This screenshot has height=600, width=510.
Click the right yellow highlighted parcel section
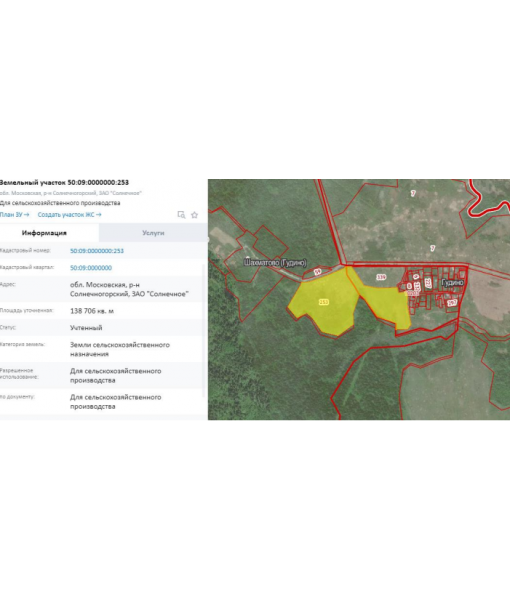pyautogui.click(x=385, y=304)
